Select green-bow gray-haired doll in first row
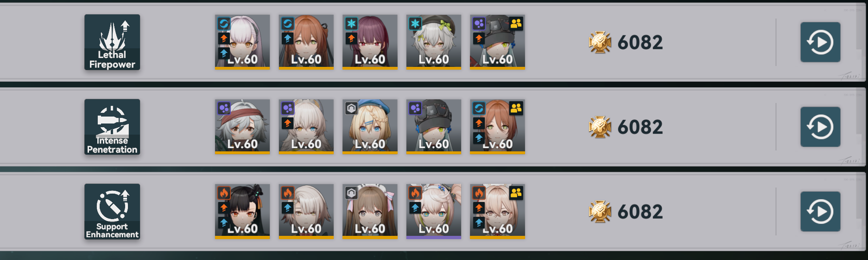The image size is (868, 260). 434,42
